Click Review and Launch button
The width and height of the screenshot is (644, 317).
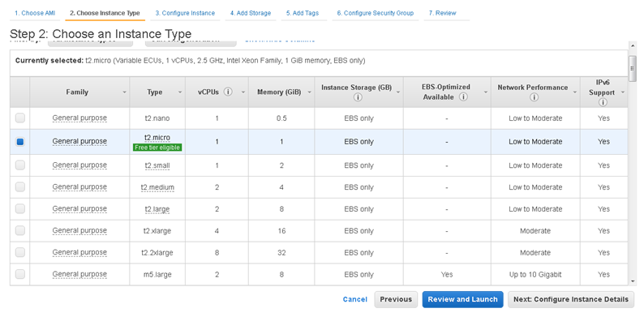(462, 299)
